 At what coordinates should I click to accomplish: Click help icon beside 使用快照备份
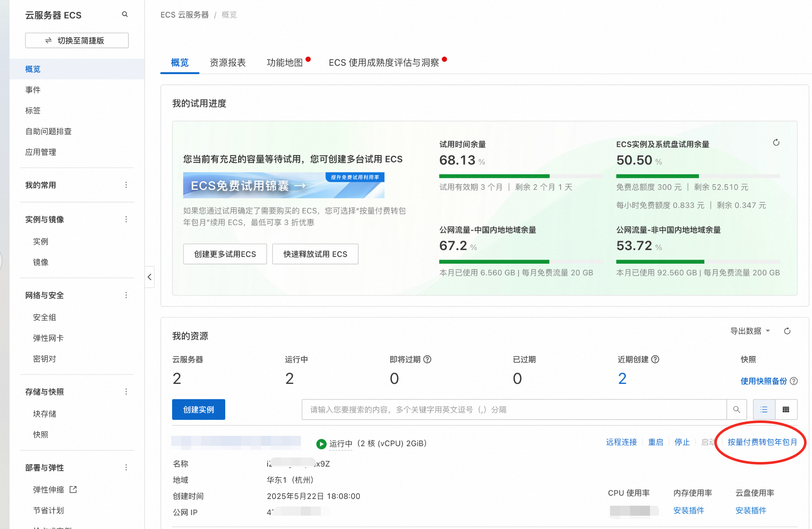[x=793, y=381]
